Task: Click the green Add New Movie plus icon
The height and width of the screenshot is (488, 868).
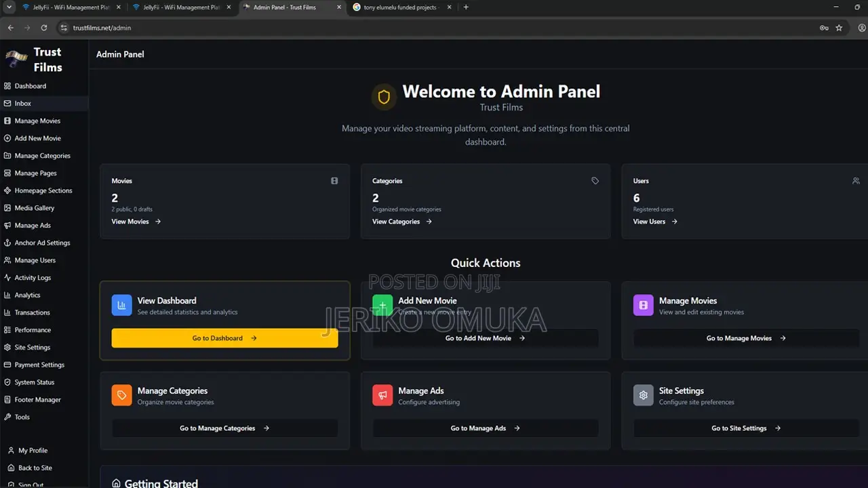Action: 382,306
